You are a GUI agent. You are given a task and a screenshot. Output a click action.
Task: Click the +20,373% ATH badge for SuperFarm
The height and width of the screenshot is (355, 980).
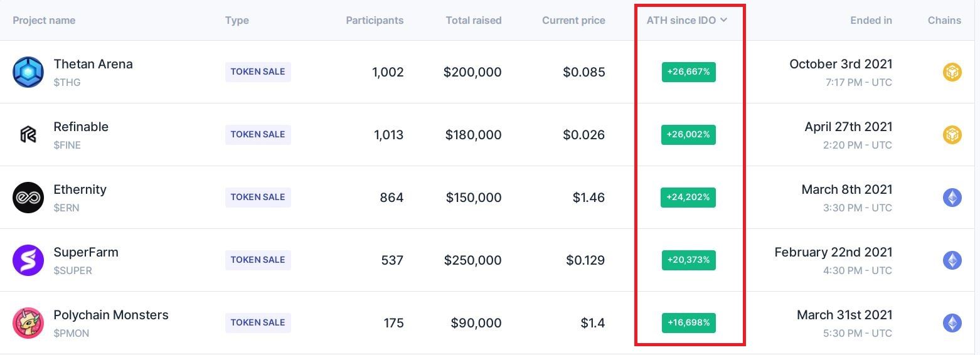tap(688, 260)
